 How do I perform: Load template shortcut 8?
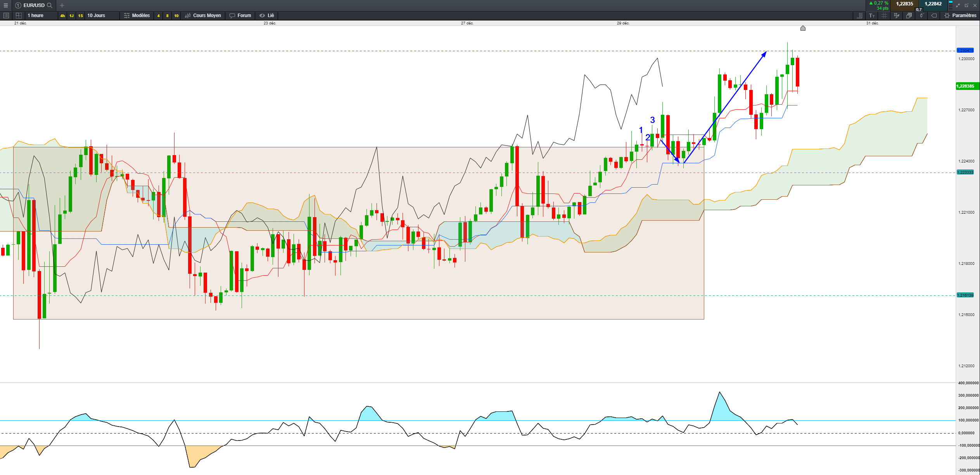pos(167,16)
